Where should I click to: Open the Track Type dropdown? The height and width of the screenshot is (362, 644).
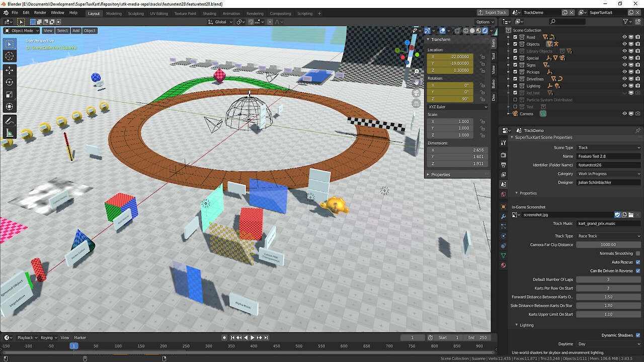pyautogui.click(x=608, y=235)
